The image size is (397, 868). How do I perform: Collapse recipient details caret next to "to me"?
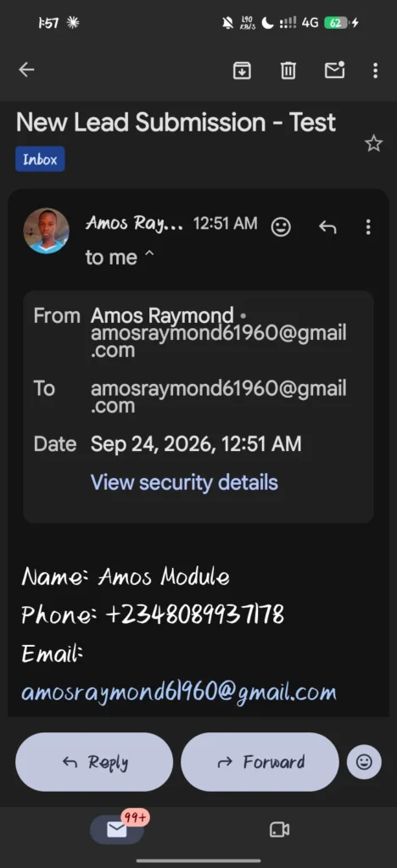pyautogui.click(x=149, y=256)
